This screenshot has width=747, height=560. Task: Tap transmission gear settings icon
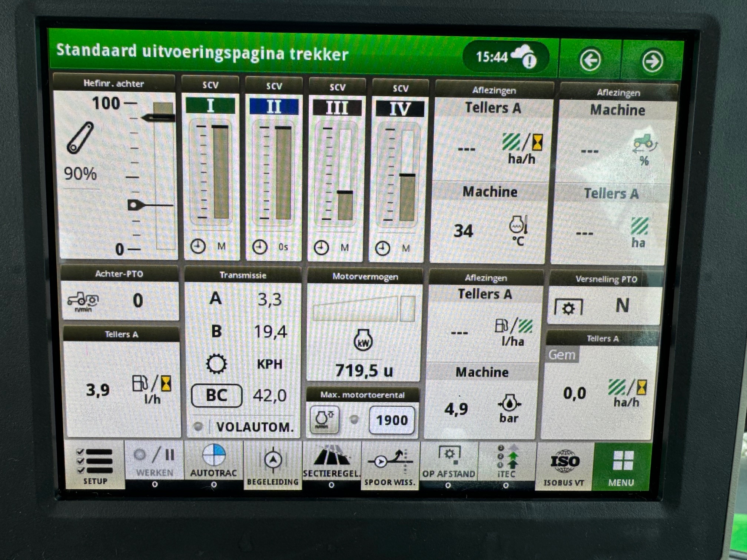point(216,364)
